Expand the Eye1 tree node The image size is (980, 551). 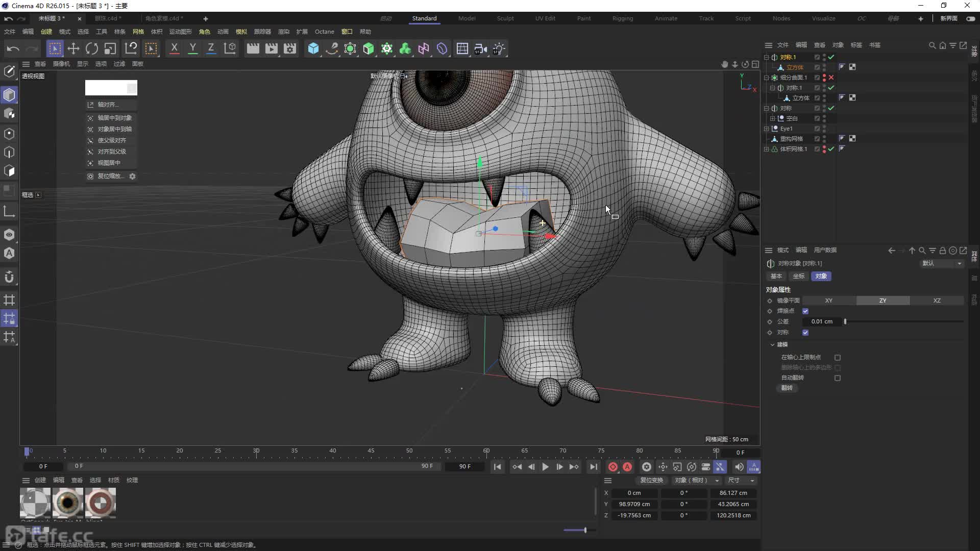[x=766, y=129]
